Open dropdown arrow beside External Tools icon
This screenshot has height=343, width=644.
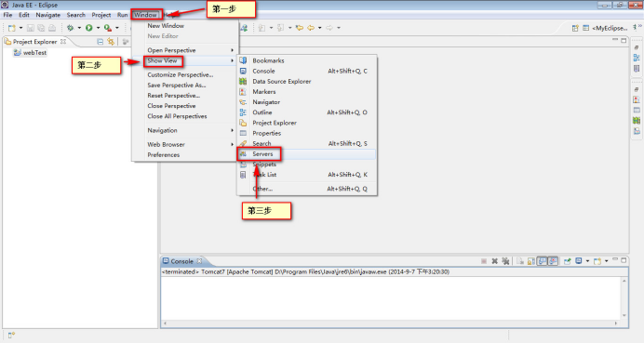click(x=117, y=28)
